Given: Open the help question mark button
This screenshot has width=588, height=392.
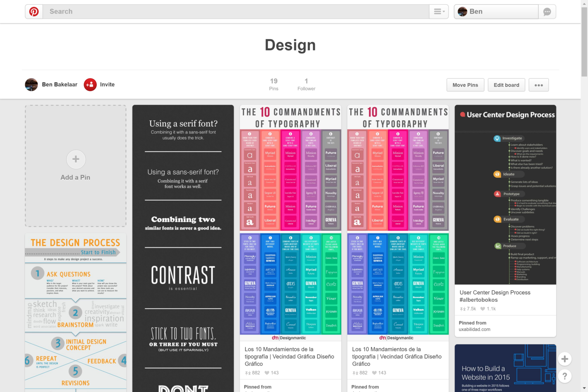Looking at the screenshot, I should coord(564,376).
